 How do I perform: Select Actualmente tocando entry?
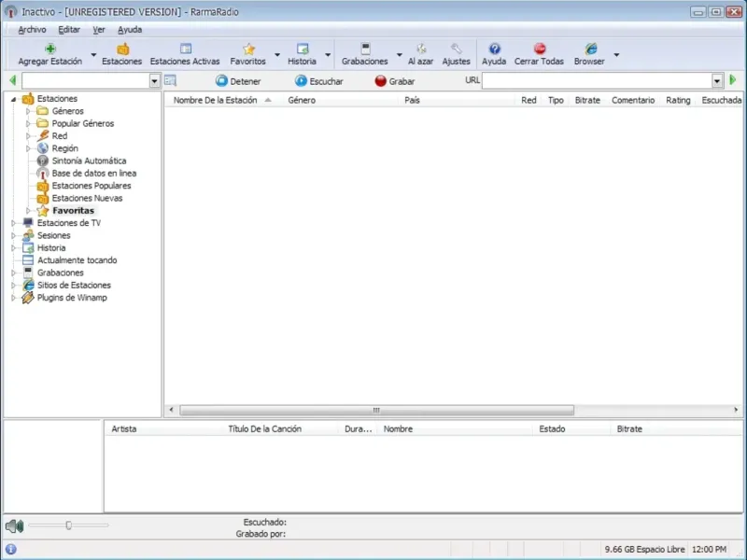(x=78, y=260)
